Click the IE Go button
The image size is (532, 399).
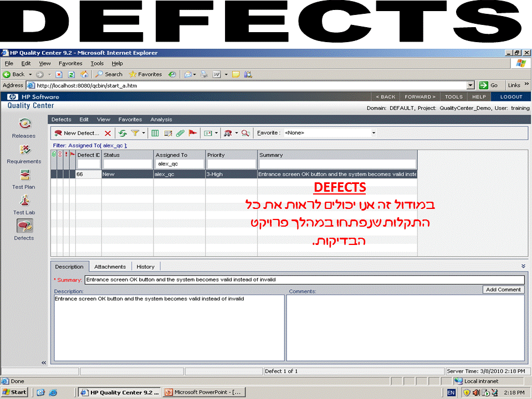(x=488, y=85)
